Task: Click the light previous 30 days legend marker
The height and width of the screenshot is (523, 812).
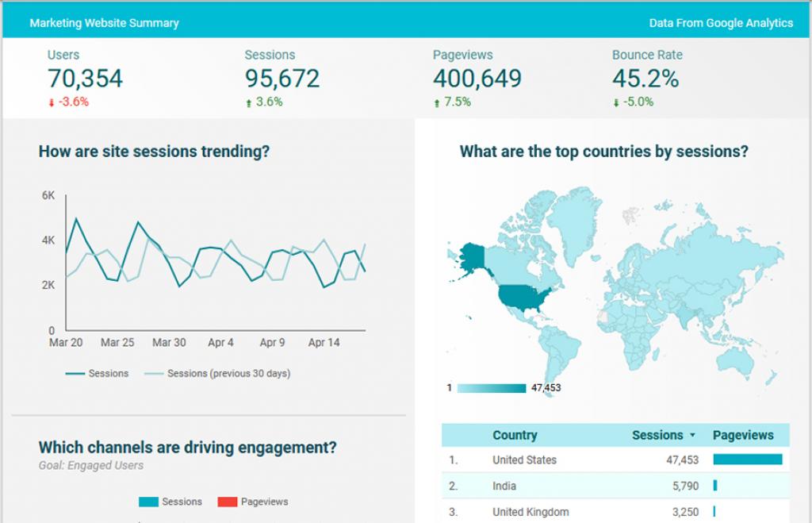Action: [x=154, y=374]
